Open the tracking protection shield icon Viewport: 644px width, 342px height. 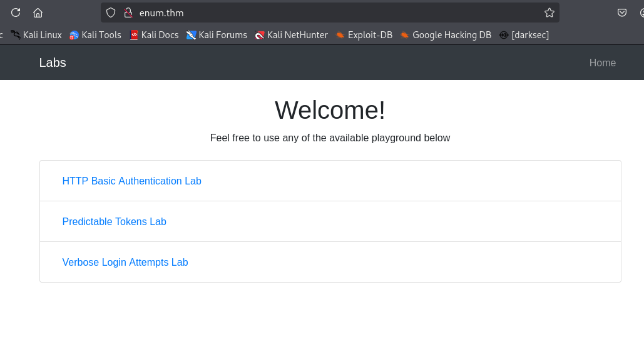(x=111, y=13)
